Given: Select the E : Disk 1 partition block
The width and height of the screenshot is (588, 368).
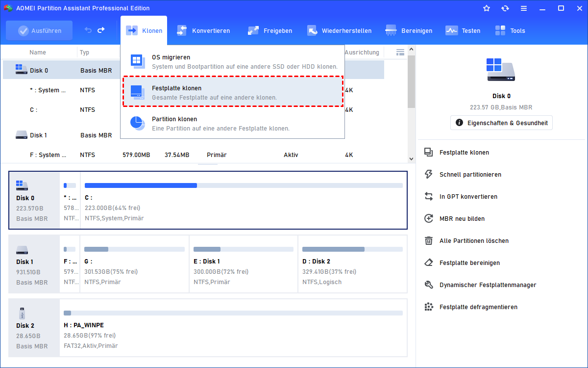Looking at the screenshot, I should tap(244, 264).
